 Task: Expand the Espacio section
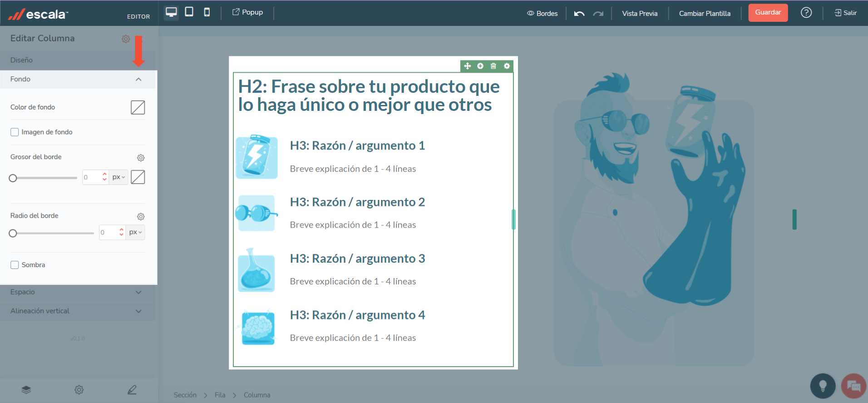[78, 292]
